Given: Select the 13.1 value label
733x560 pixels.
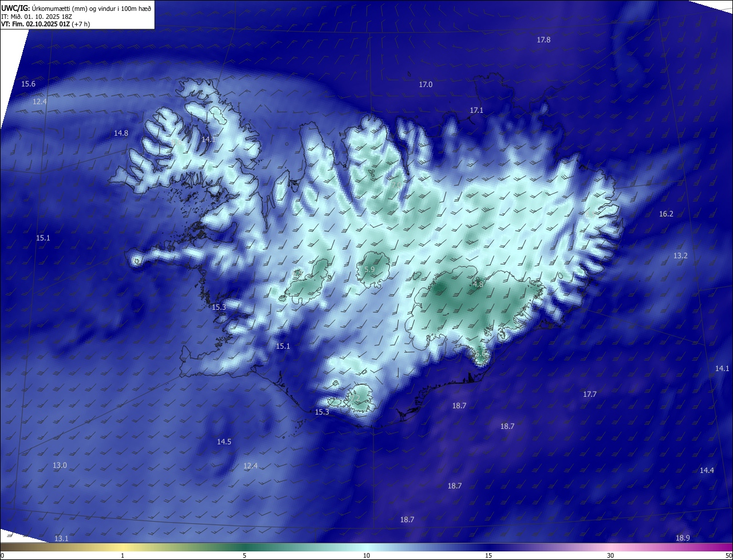Looking at the screenshot, I should click(61, 538).
